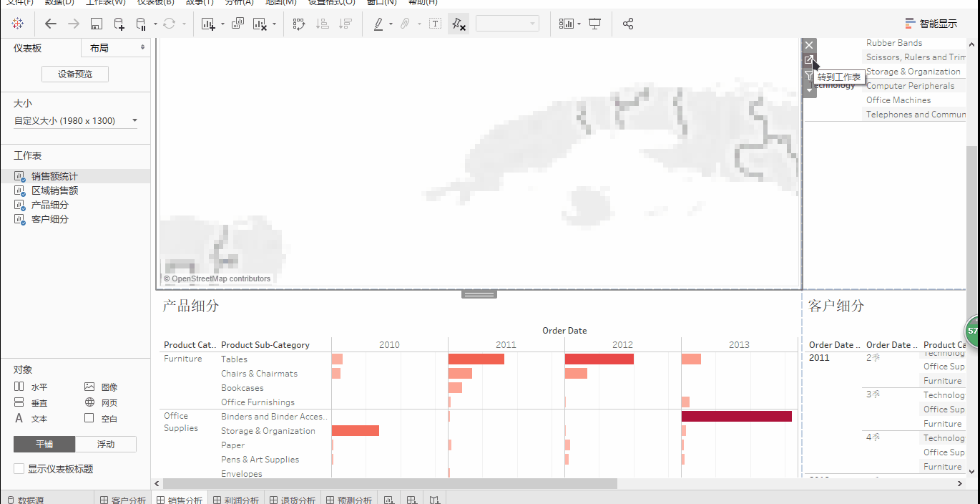Click the add new data source icon
980x504 pixels.
coord(119,24)
